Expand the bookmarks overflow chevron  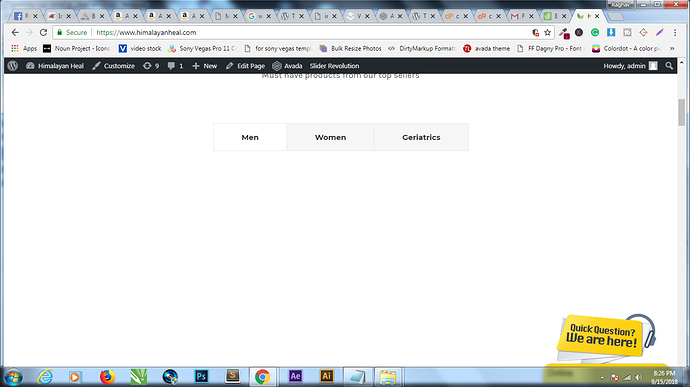pyautogui.click(x=672, y=48)
